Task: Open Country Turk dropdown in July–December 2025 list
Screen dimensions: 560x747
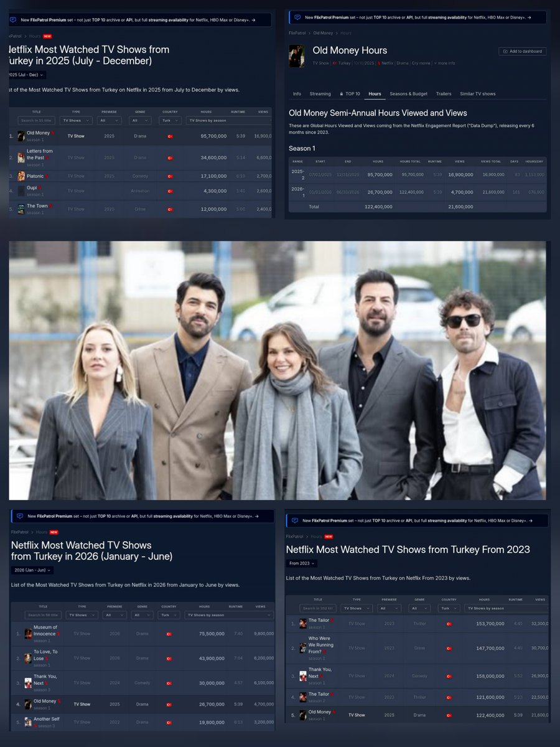Action: (x=170, y=120)
